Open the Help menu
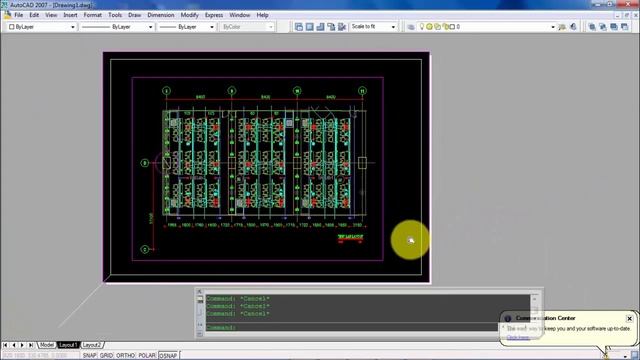This screenshot has width=640, height=360. pos(262,15)
